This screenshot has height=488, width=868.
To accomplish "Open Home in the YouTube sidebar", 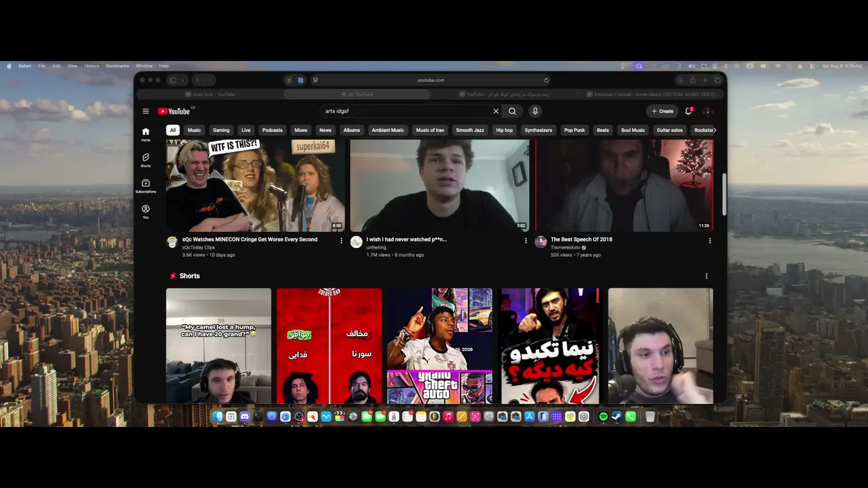I will [x=145, y=134].
